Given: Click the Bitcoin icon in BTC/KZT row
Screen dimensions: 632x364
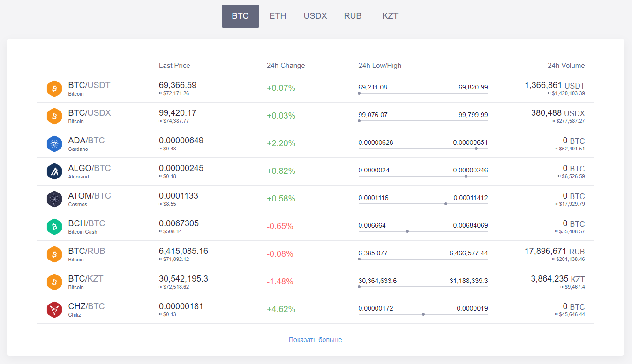Looking at the screenshot, I should 54,282.
